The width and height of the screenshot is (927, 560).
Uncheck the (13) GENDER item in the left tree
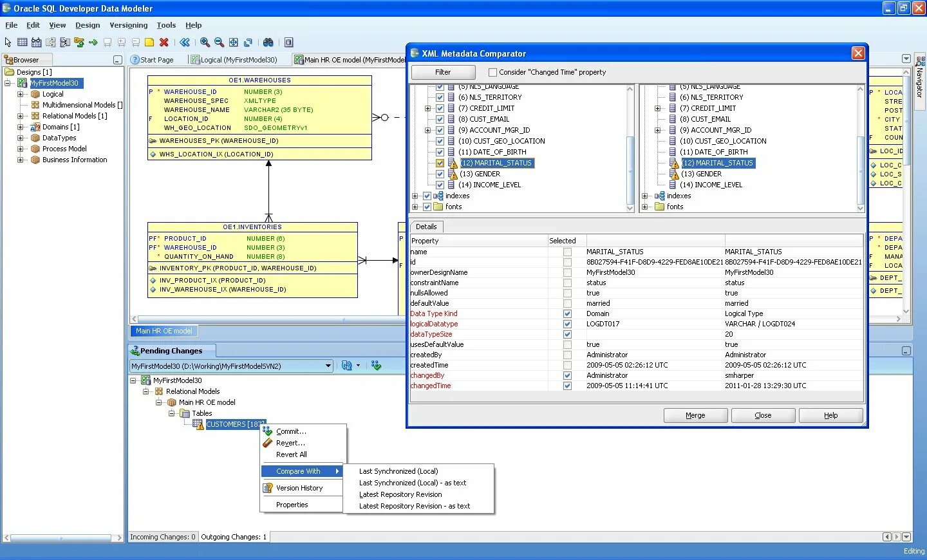tap(439, 174)
